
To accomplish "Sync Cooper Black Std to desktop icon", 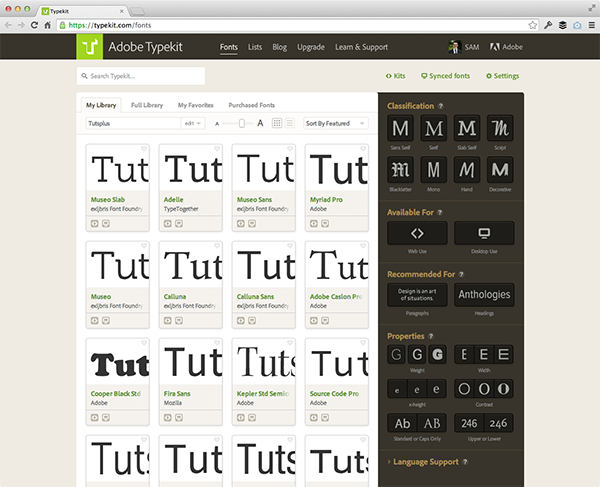I will [106, 417].
